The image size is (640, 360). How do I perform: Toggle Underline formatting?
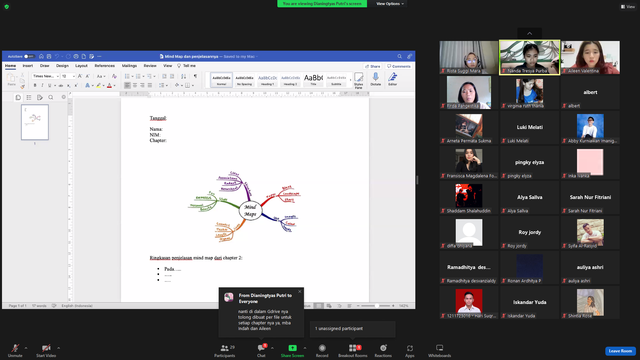[x=50, y=85]
